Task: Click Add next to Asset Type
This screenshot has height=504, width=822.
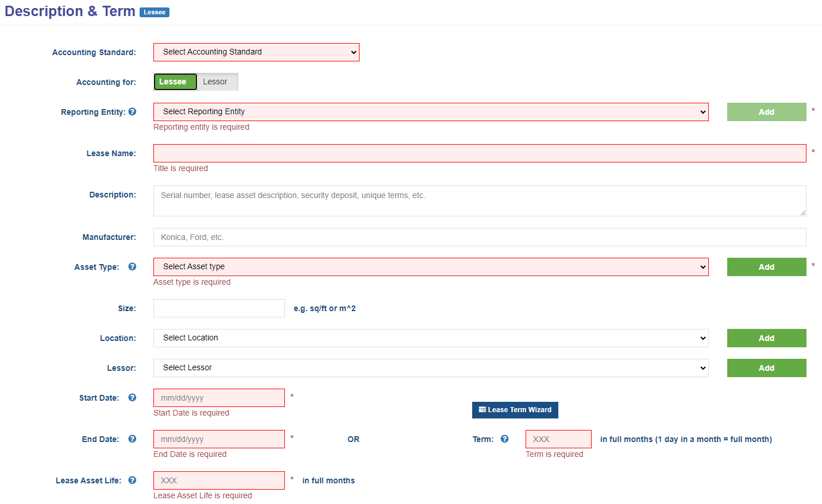Action: (x=767, y=267)
